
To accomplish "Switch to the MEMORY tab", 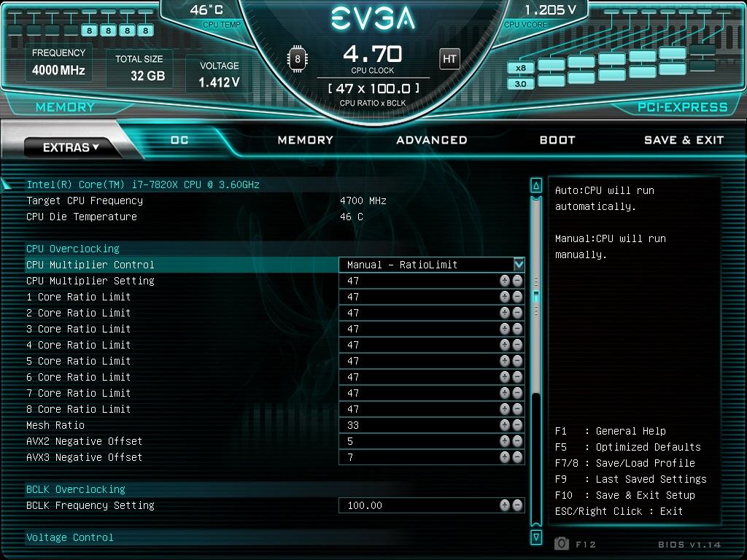I will coord(306,140).
